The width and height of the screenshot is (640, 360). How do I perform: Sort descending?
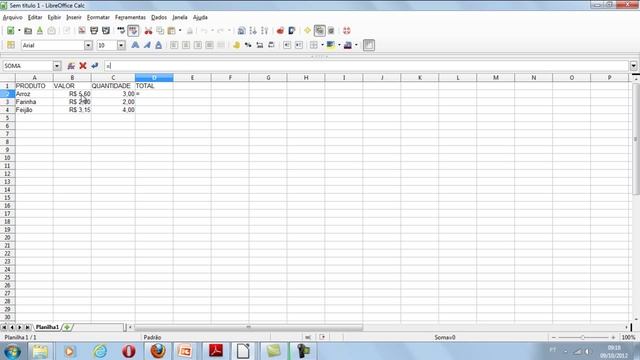[x=264, y=31]
